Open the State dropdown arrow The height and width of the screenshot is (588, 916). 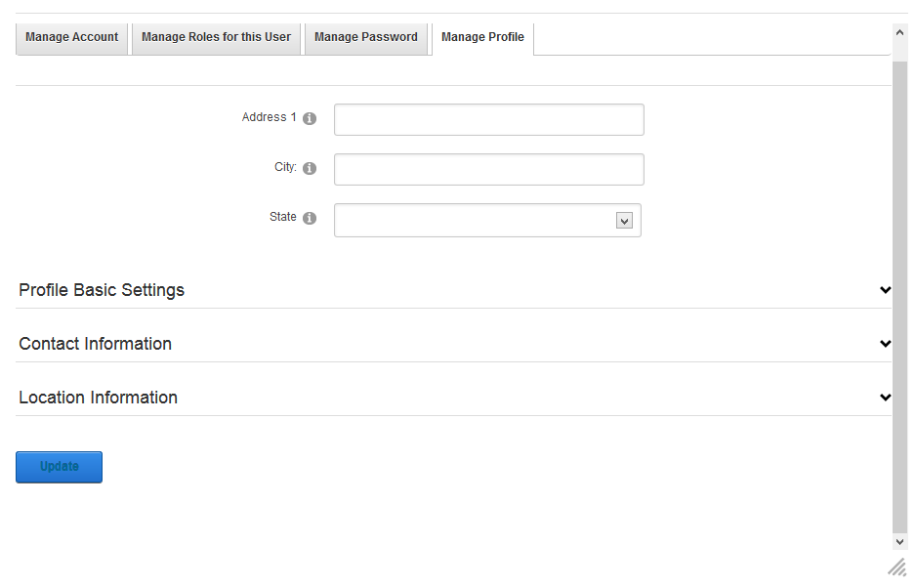click(624, 221)
